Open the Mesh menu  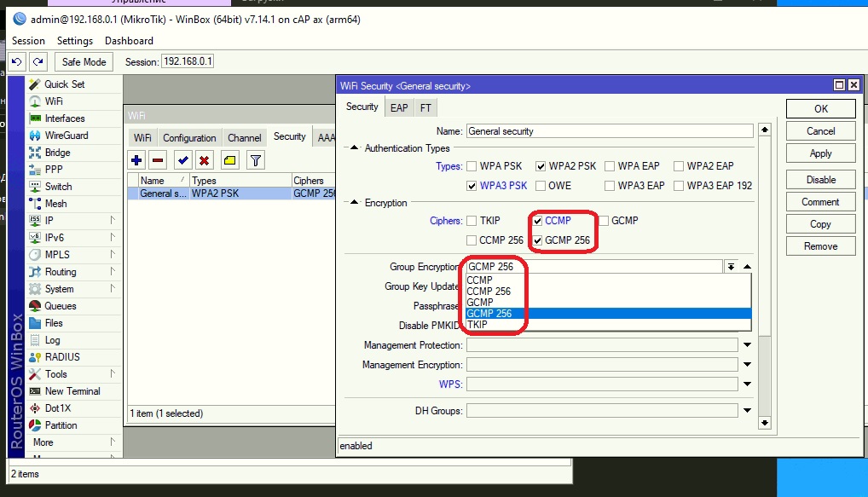55,204
